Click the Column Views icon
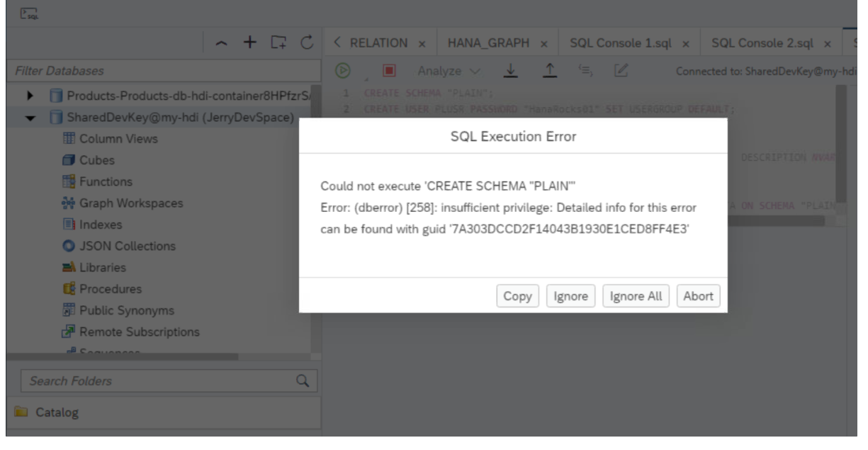868x450 pixels. point(70,139)
